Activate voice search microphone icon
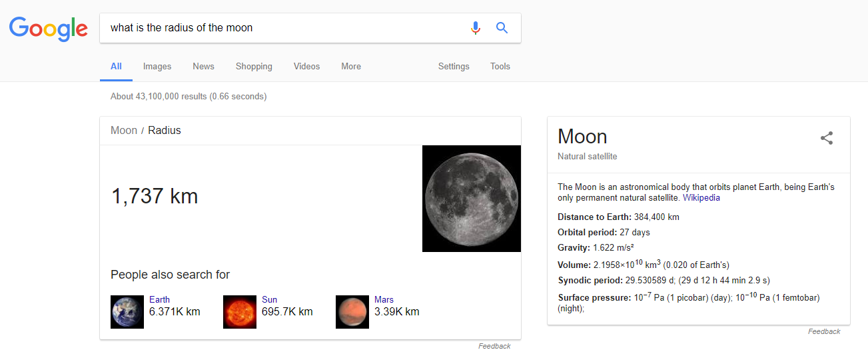This screenshot has width=868, height=352. [x=475, y=28]
